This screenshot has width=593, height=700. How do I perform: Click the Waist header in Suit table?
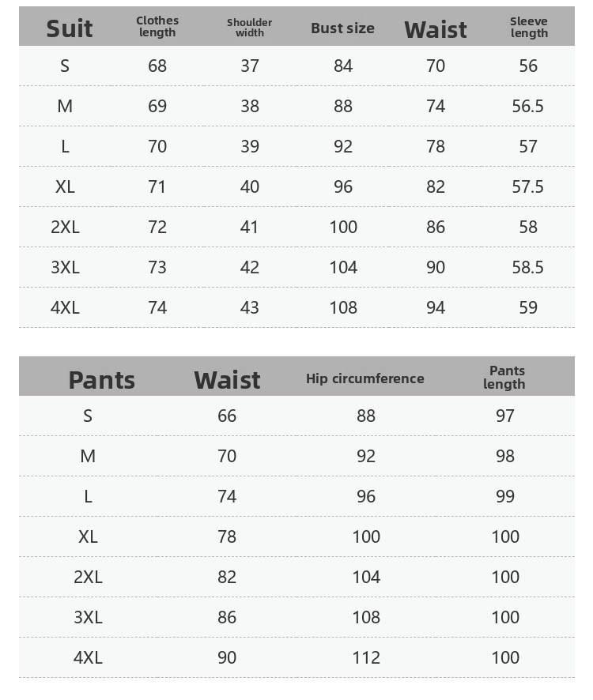coord(436,29)
